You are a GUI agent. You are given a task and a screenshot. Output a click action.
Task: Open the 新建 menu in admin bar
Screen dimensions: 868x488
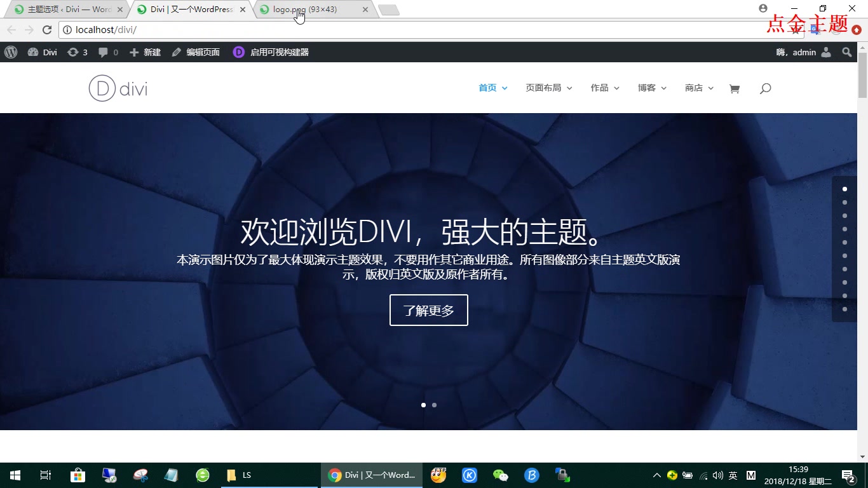145,52
